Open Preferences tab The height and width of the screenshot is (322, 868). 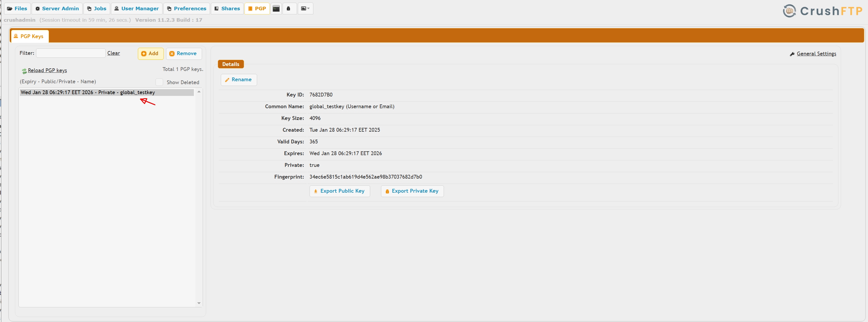pos(187,9)
